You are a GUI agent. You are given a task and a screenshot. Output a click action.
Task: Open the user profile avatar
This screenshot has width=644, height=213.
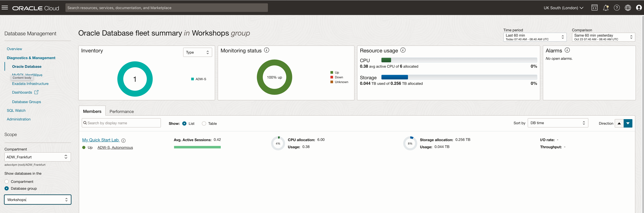point(639,8)
